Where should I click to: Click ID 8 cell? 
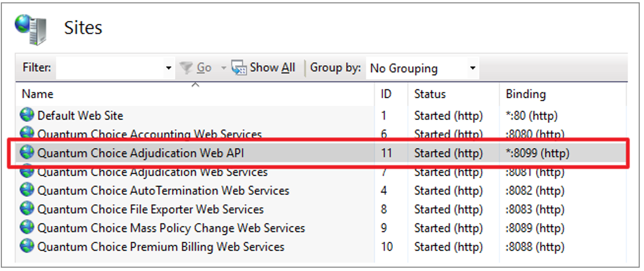point(384,209)
